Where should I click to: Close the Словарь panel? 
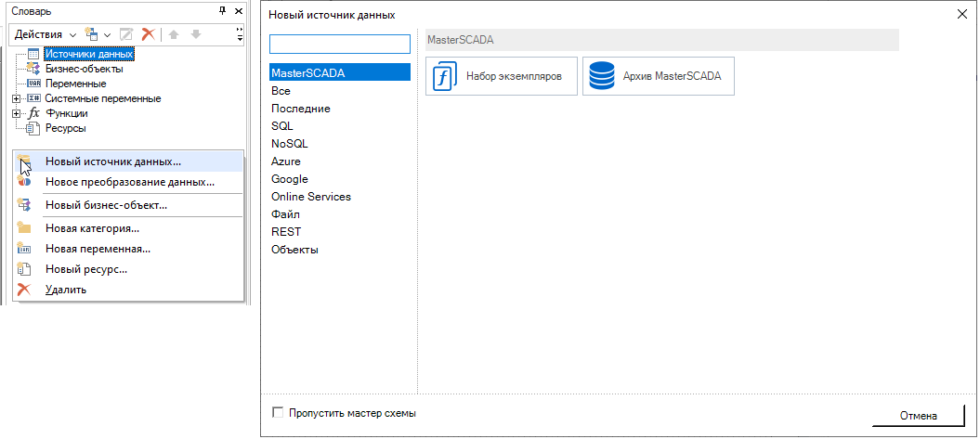pos(238,11)
